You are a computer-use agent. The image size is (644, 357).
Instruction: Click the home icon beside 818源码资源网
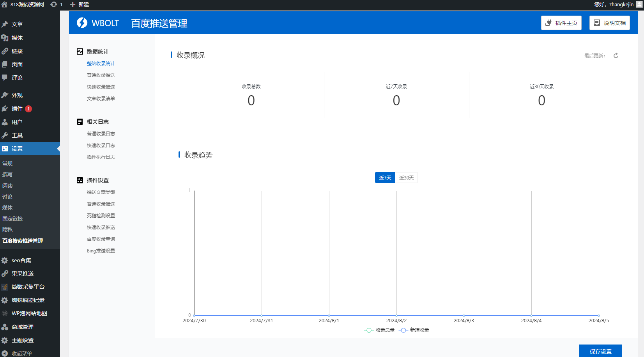[x=4, y=4]
